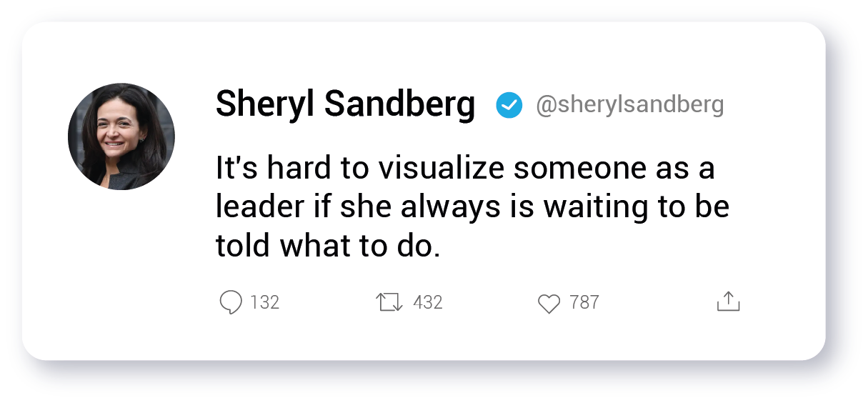The image size is (868, 403).
Task: Click the like count 787
Action: [x=584, y=302]
